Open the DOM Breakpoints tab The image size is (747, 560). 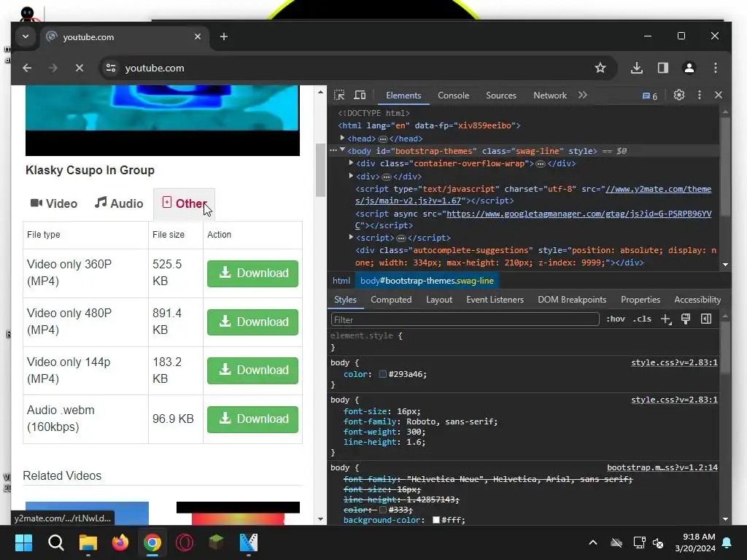[572, 300]
